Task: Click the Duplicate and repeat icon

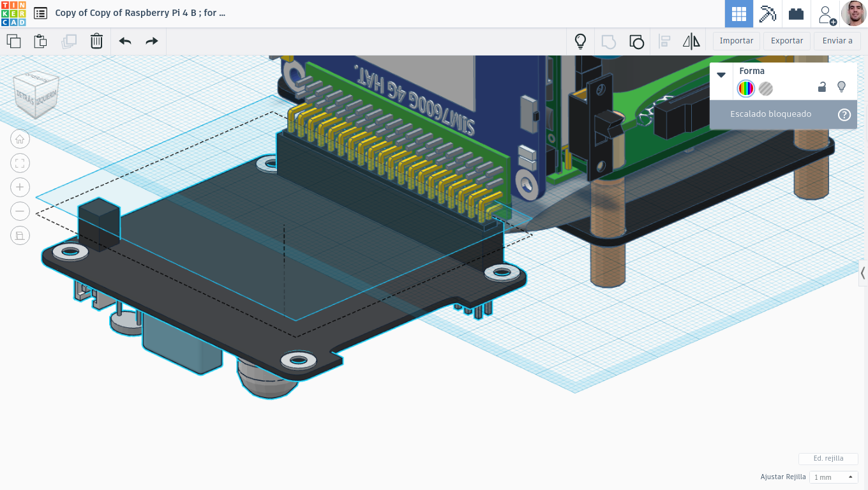Action: point(69,41)
